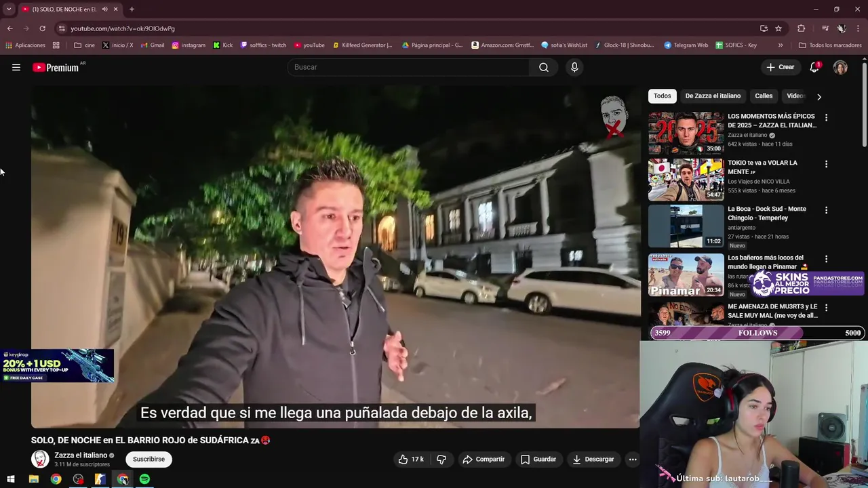Screen dimensions: 868x488
Task: Open Spotify from taskbar
Action: (144, 479)
